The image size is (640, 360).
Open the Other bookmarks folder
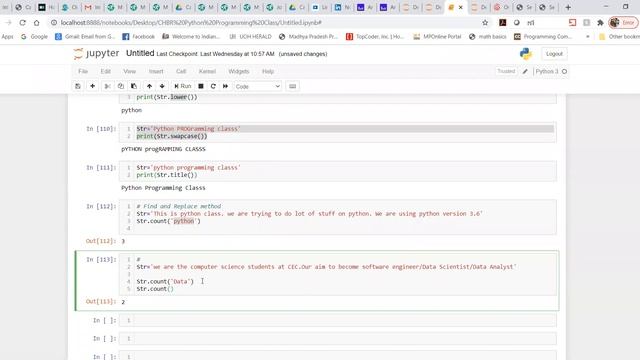click(x=619, y=37)
